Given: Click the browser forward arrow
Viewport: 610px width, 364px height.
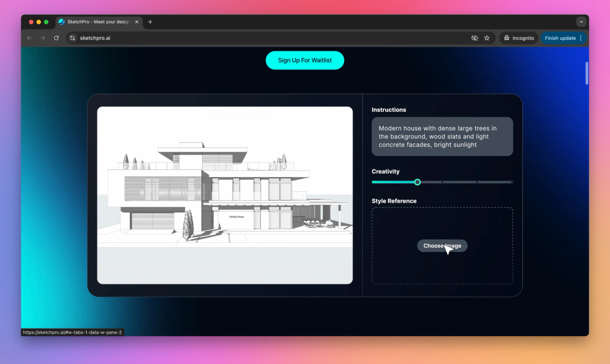Looking at the screenshot, I should coord(43,38).
